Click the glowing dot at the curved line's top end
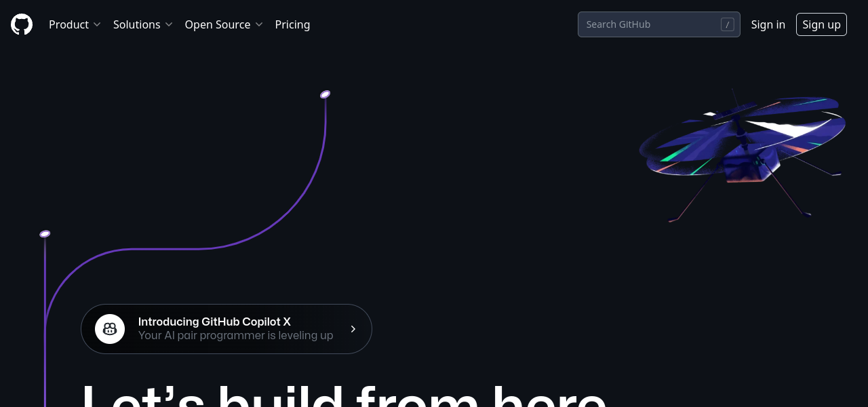Screen dimensions: 868x407 click(325, 94)
